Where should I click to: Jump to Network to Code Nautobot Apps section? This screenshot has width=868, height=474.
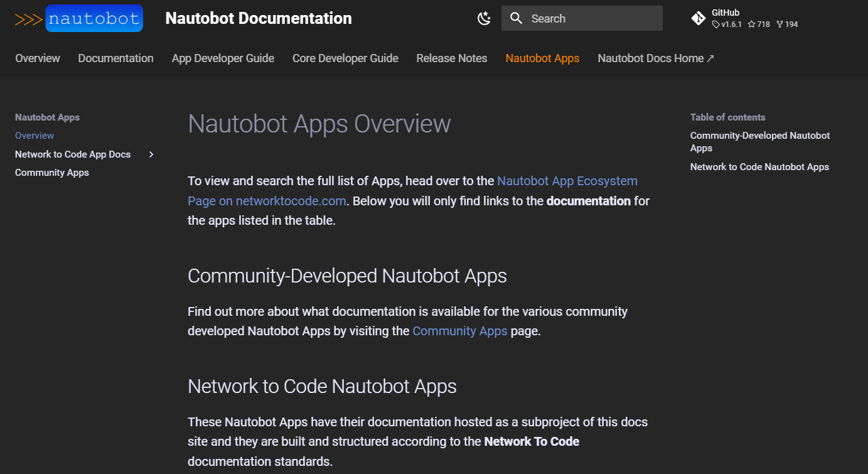(x=759, y=167)
